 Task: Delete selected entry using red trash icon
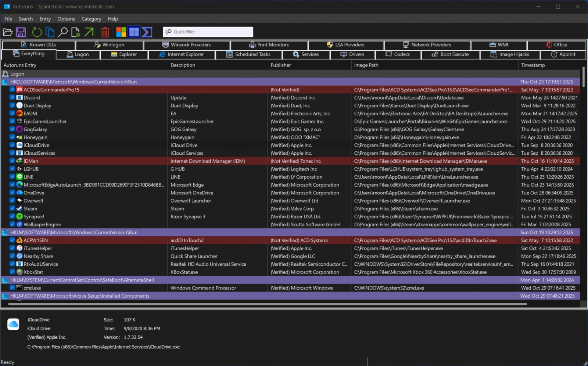click(x=105, y=32)
